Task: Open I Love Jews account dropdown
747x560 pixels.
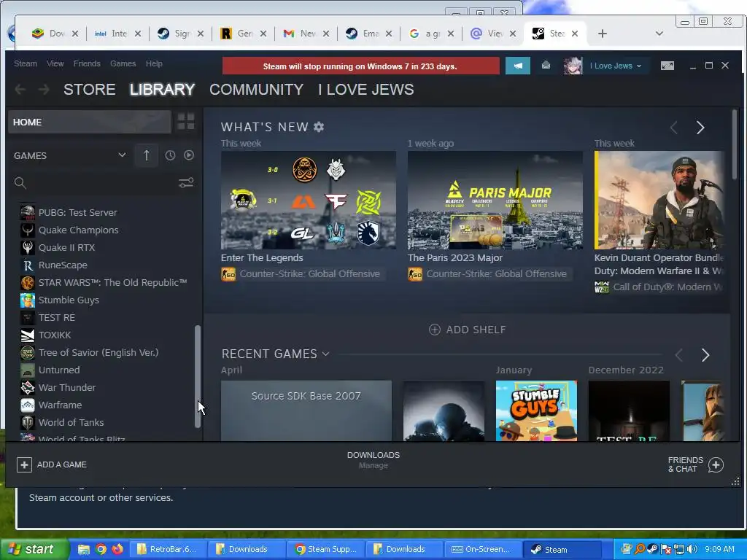Action: pyautogui.click(x=615, y=66)
